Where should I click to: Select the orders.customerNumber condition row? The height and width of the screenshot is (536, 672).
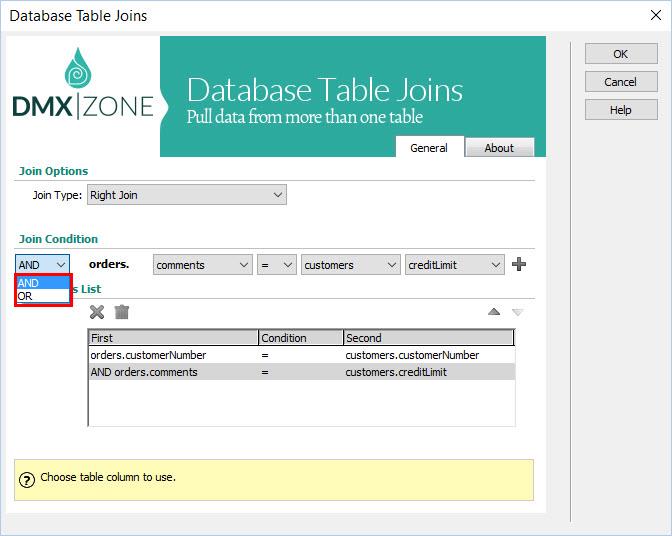coord(301,355)
